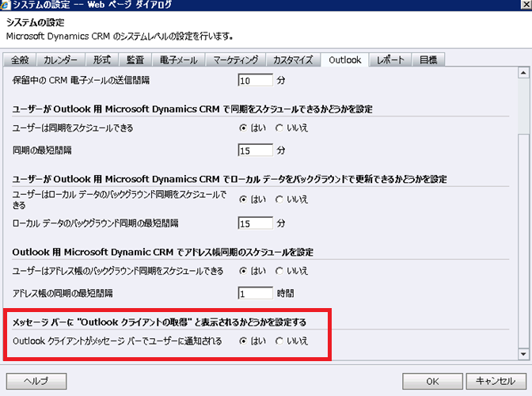Viewport: 532px width, 396px height.
Task: Select the カスタマイズ tab
Action: click(293, 60)
